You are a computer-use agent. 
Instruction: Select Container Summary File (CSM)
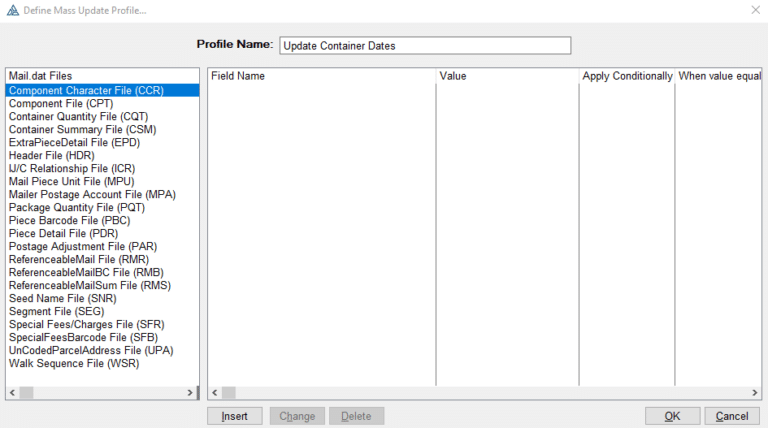tap(82, 129)
